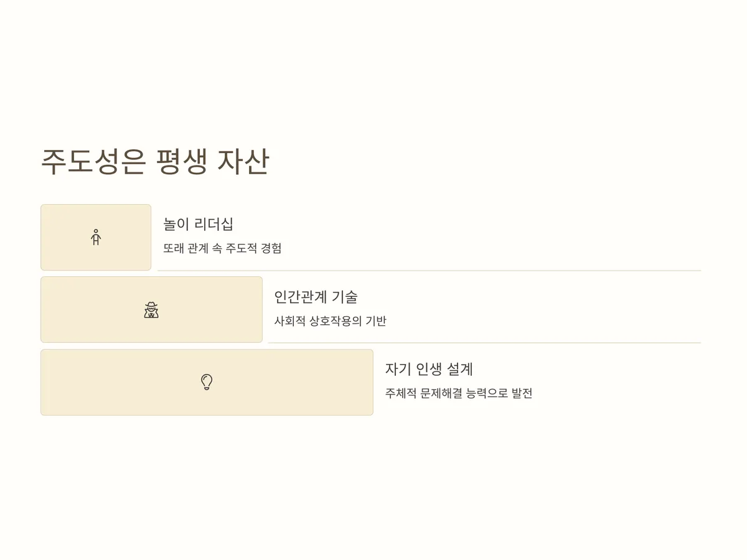The image size is (747, 560).
Task: Select the narrow beige box beside 놀이 리더십
Action: (96, 237)
